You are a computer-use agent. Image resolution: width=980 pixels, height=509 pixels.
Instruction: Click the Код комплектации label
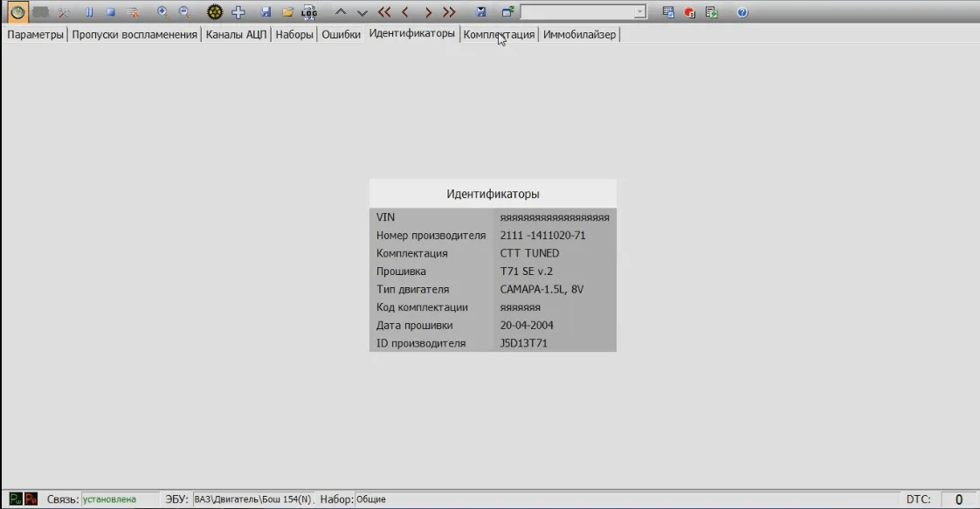click(x=422, y=307)
